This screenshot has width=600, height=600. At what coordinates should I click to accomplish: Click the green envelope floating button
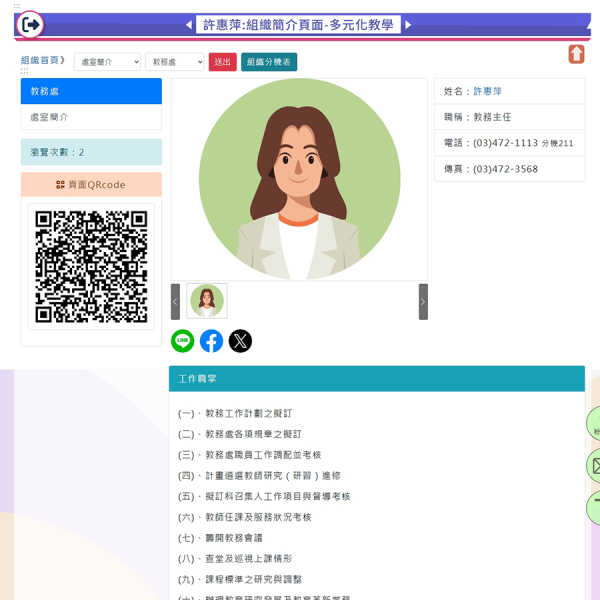click(594, 466)
